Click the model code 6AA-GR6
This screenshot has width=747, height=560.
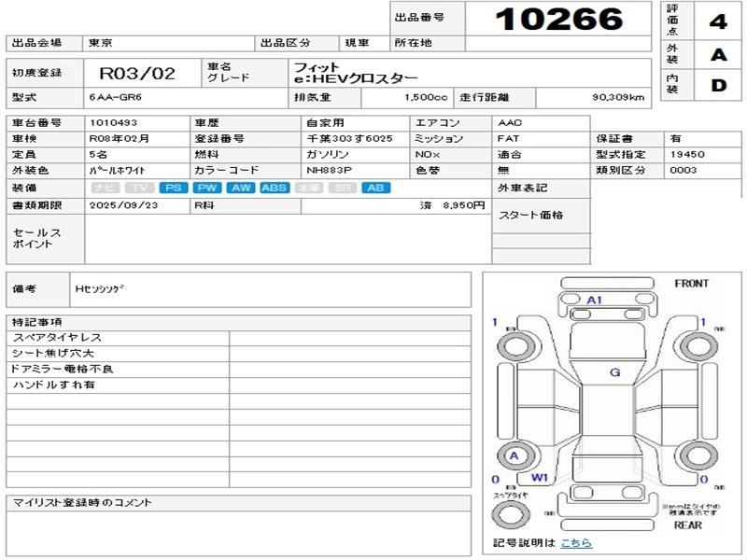point(115,98)
